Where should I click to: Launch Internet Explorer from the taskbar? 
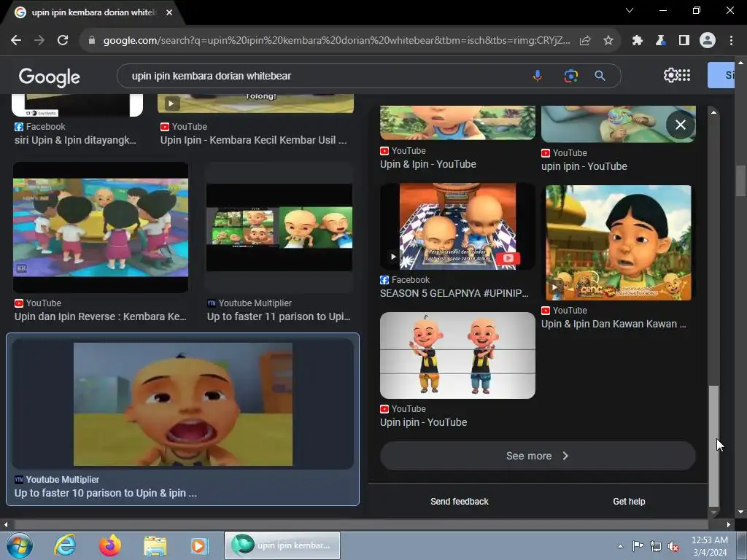65,545
